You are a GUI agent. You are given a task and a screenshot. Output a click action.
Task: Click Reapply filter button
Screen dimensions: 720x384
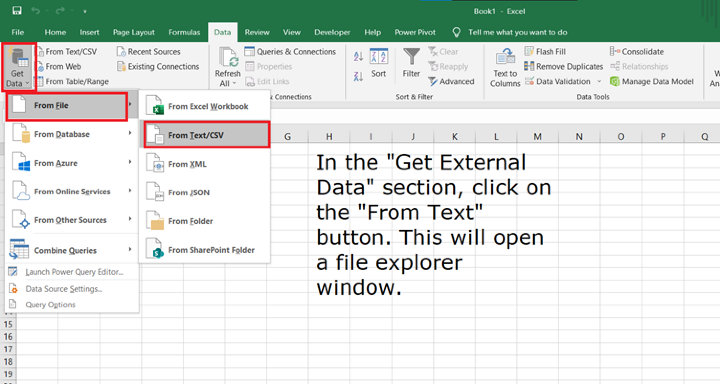pyautogui.click(x=448, y=67)
